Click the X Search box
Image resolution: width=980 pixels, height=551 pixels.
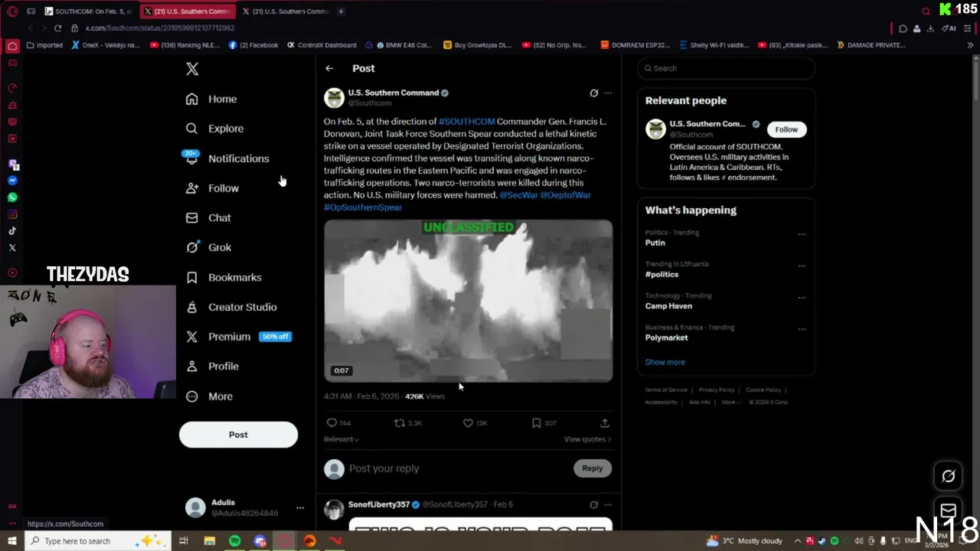click(726, 68)
